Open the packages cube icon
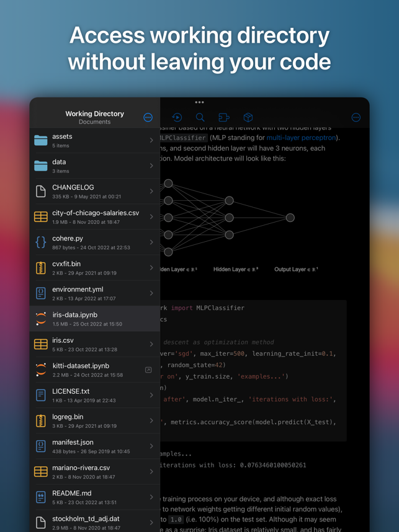 (248, 117)
